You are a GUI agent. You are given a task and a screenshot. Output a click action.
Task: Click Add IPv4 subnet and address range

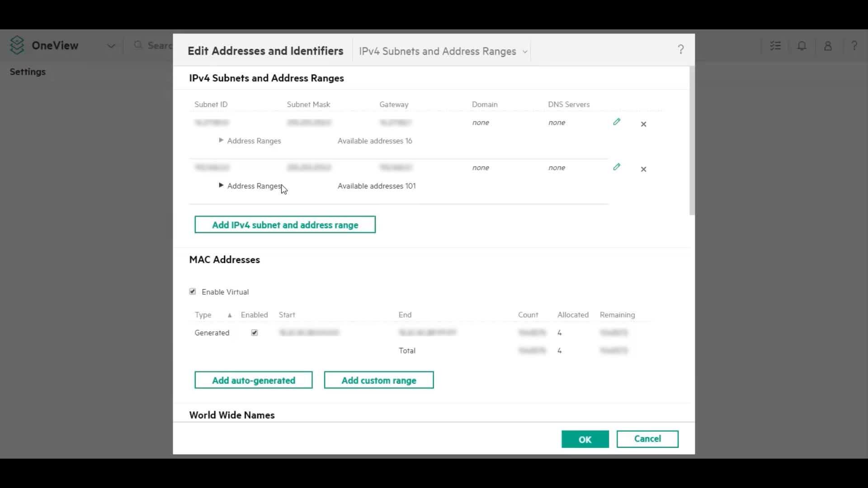[285, 225]
